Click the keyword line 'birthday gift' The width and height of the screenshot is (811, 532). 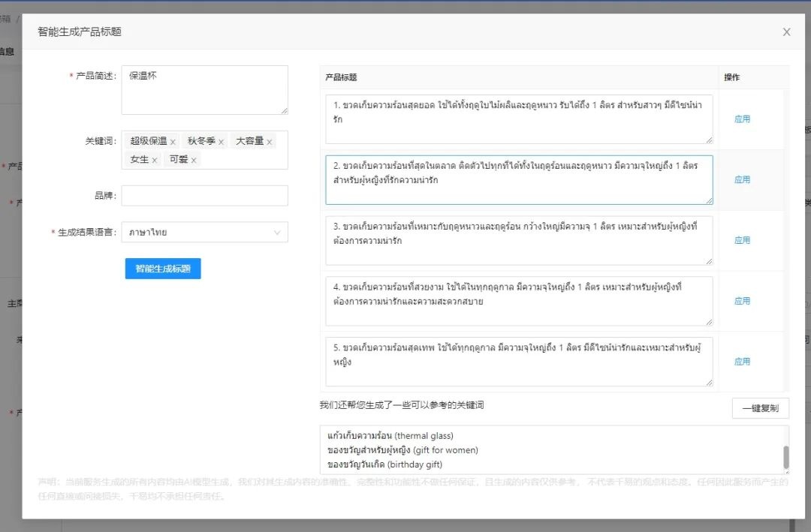click(x=384, y=464)
